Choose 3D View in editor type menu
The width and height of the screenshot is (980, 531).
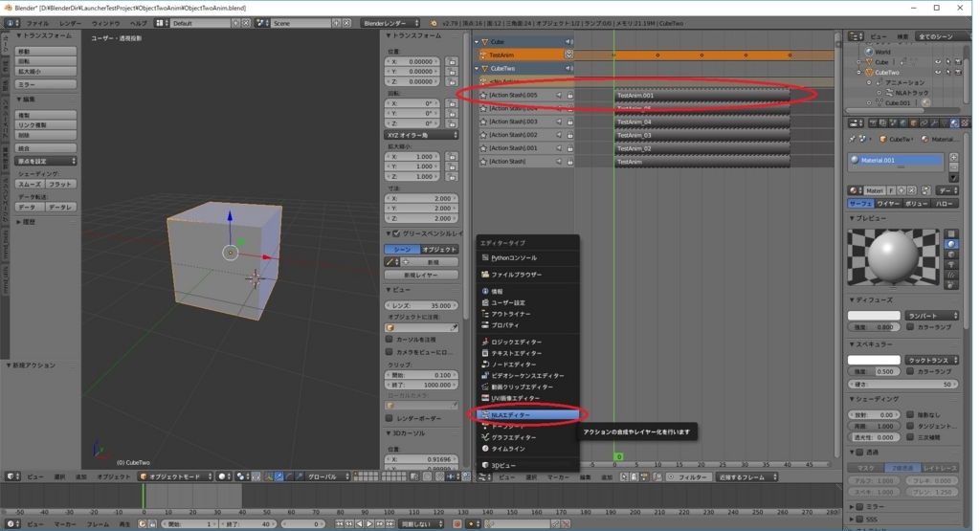[528, 465]
